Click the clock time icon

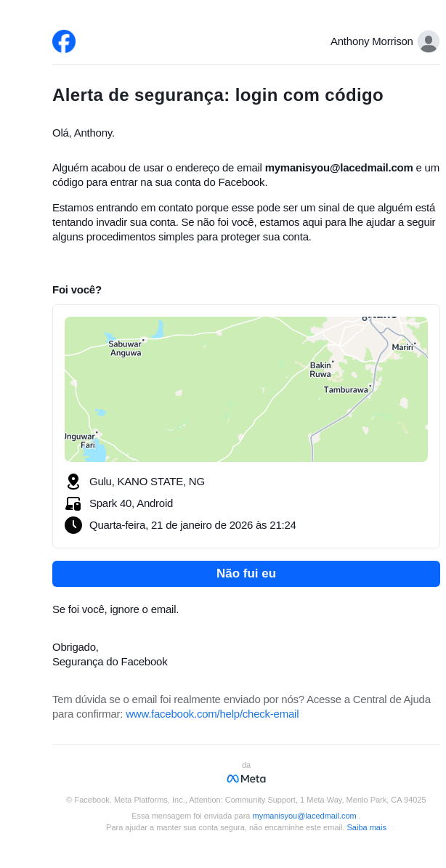click(73, 525)
